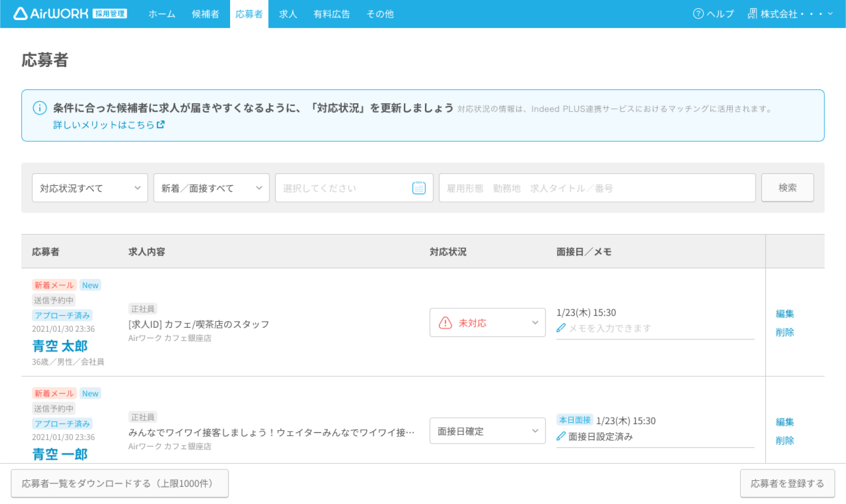Click the 面接日設定済み memo field
Image resolution: width=846 pixels, height=504 pixels.
pos(655,436)
